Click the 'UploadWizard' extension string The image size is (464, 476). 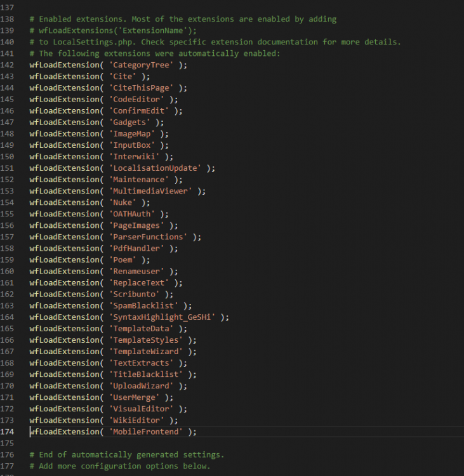pyautogui.click(x=141, y=386)
